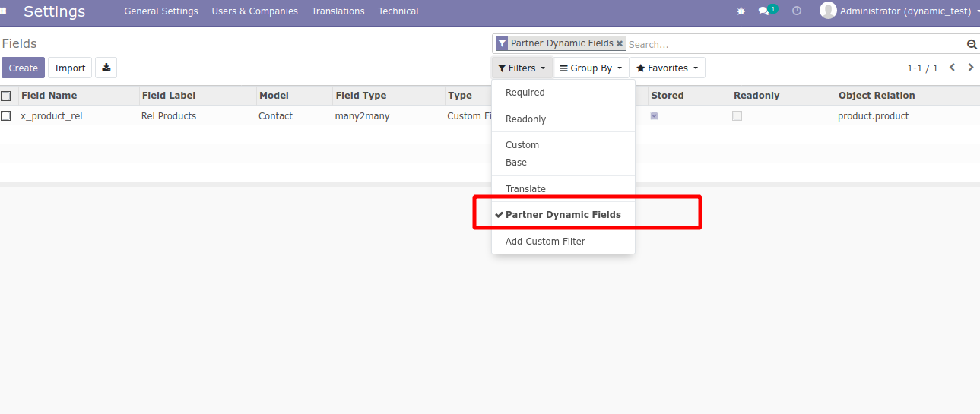Image resolution: width=980 pixels, height=414 pixels.
Task: Open the Favorites dropdown
Action: 667,68
